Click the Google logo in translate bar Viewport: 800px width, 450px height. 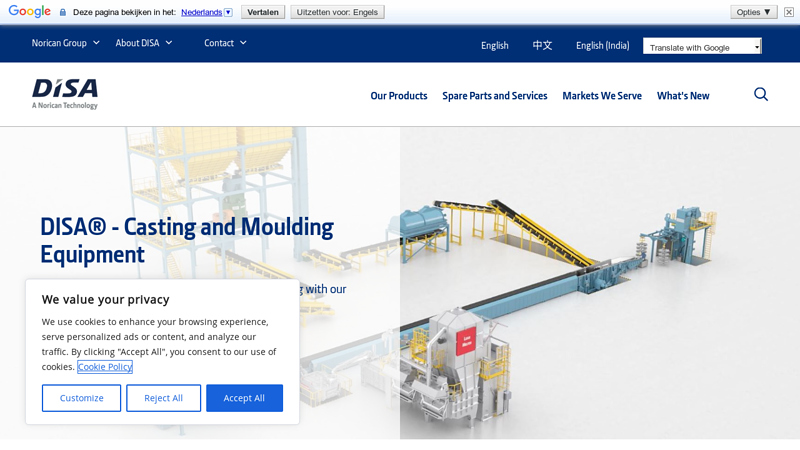click(x=30, y=11)
